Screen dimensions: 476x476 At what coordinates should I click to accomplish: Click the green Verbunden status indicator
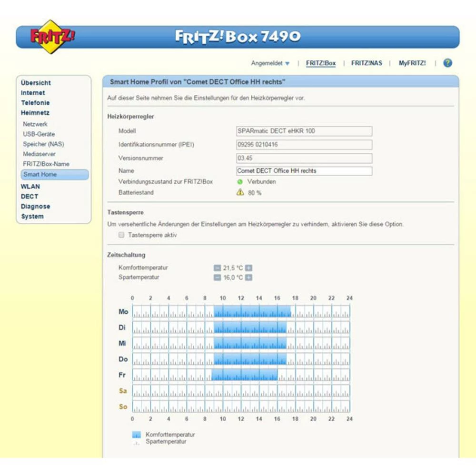(240, 182)
